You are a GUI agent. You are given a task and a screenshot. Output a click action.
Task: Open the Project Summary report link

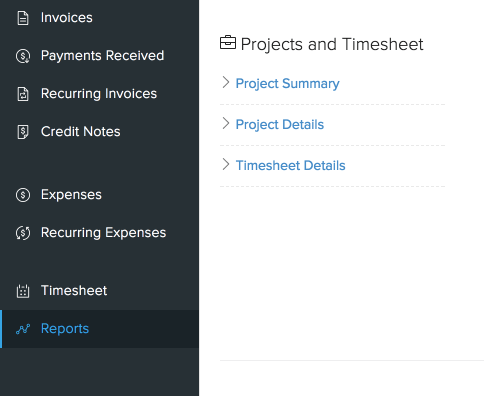287,84
